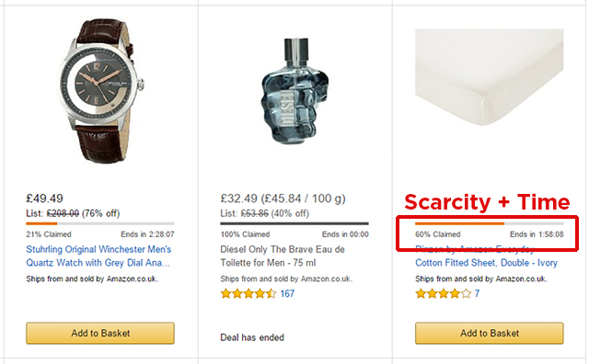This screenshot has width=589, height=364.
Task: Click the fitted sheet star rating icons
Action: pyautogui.click(x=443, y=293)
